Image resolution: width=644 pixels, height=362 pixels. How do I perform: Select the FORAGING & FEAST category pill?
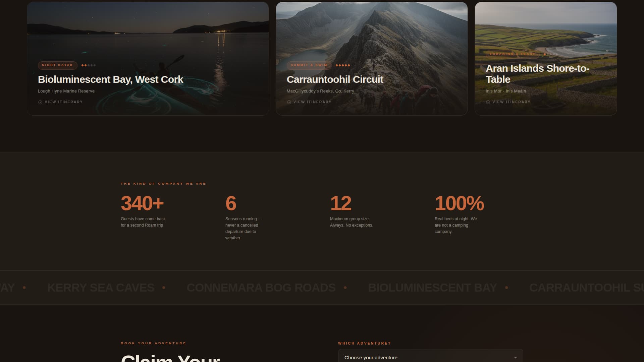[x=513, y=53]
